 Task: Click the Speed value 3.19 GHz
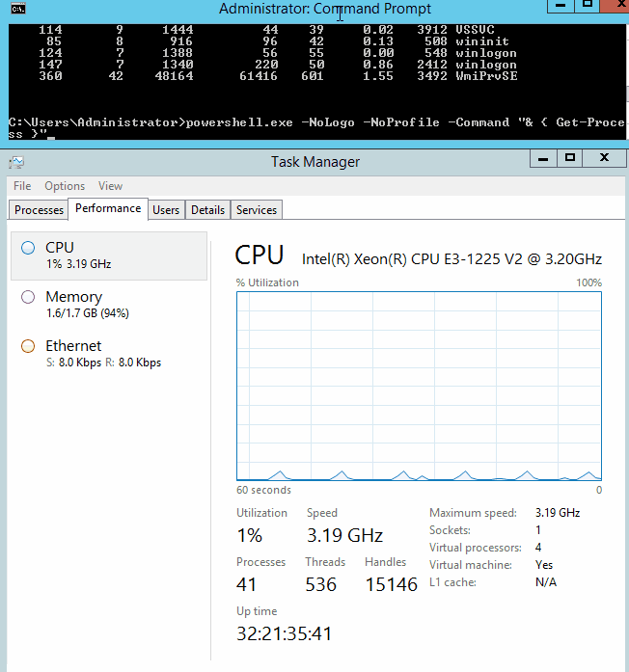click(344, 536)
